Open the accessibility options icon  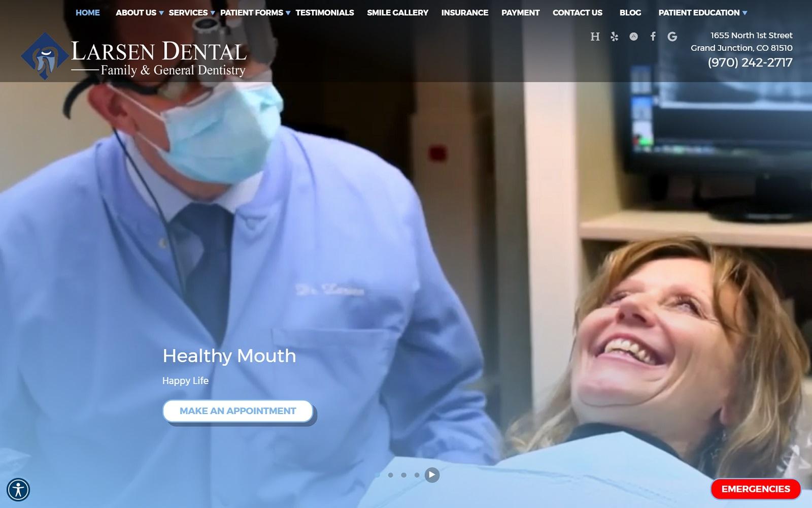[x=18, y=490]
